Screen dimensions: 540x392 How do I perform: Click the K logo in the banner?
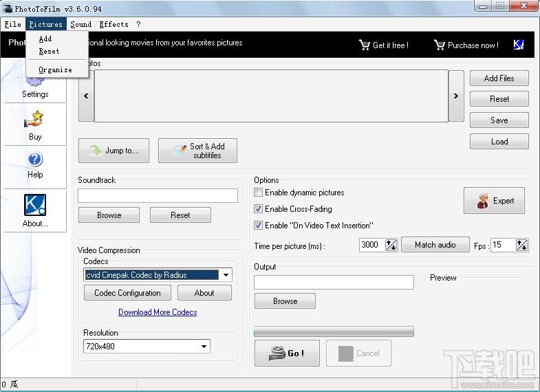518,45
